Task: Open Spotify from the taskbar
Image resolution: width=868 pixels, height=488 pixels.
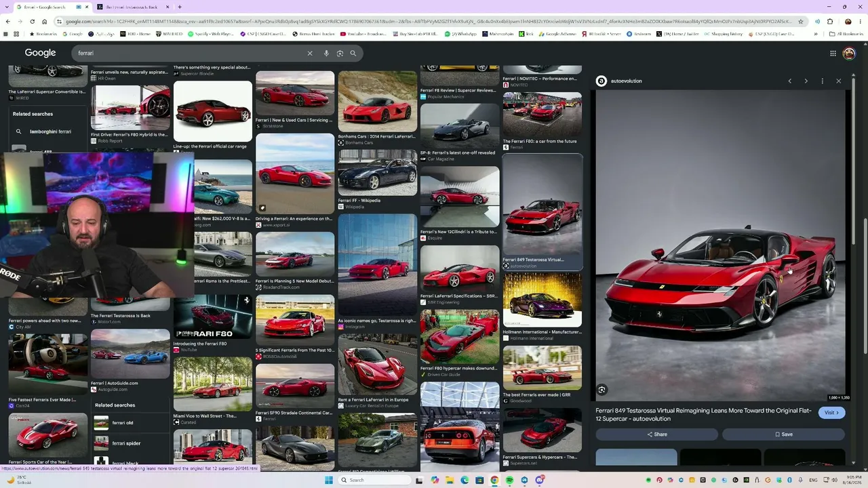Action: pyautogui.click(x=509, y=480)
